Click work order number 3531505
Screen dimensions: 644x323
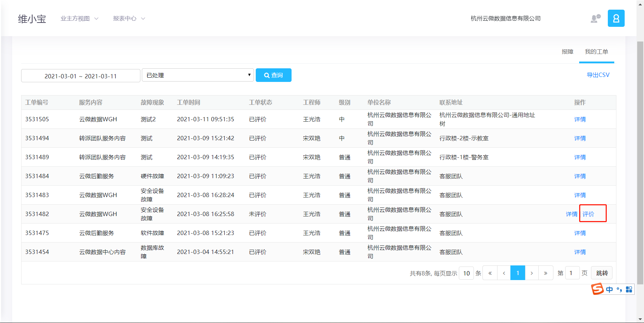[37, 119]
